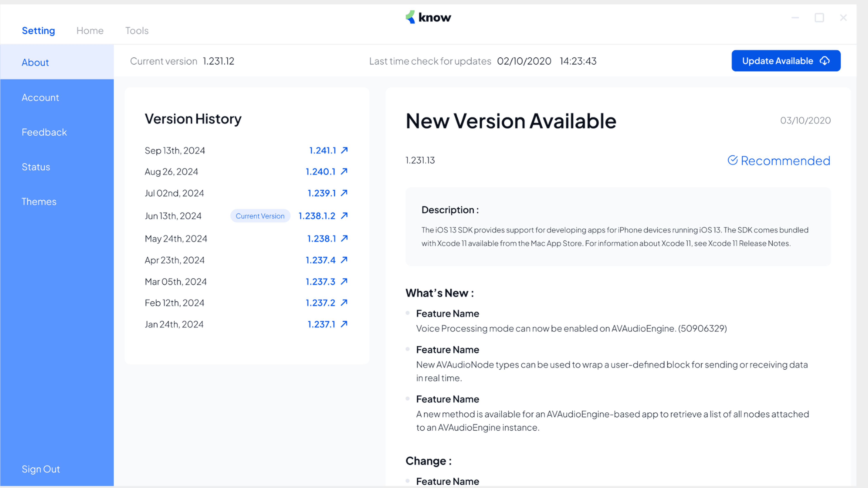Click the Update Available button

click(786, 61)
